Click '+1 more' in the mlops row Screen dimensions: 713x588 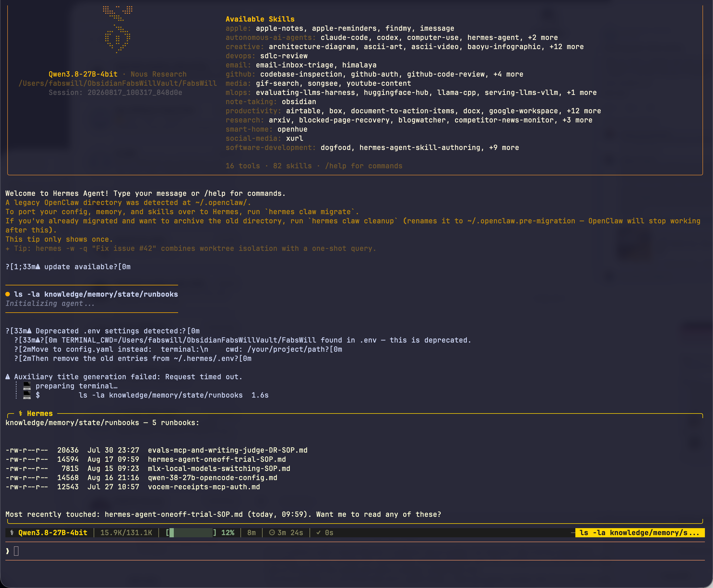pos(582,92)
